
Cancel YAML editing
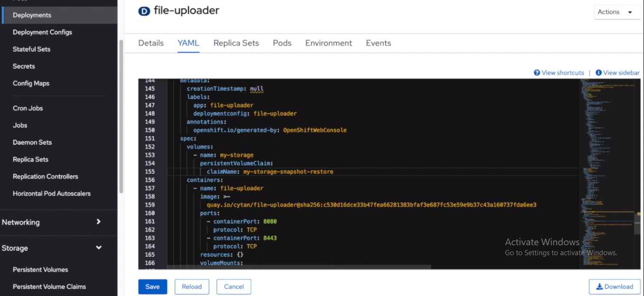coord(234,287)
